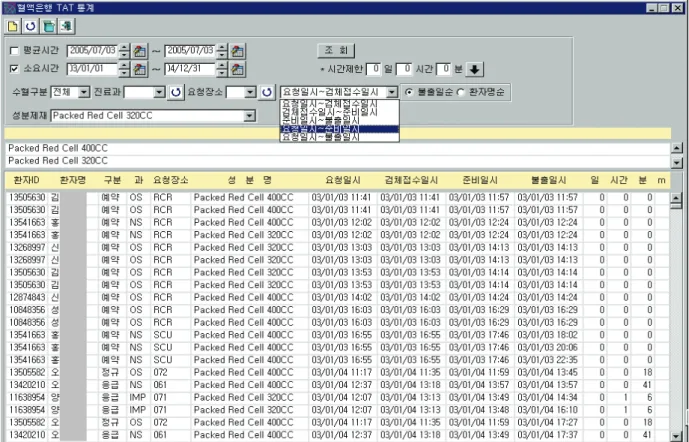Click the black down-arrow button beside 분

point(475,69)
